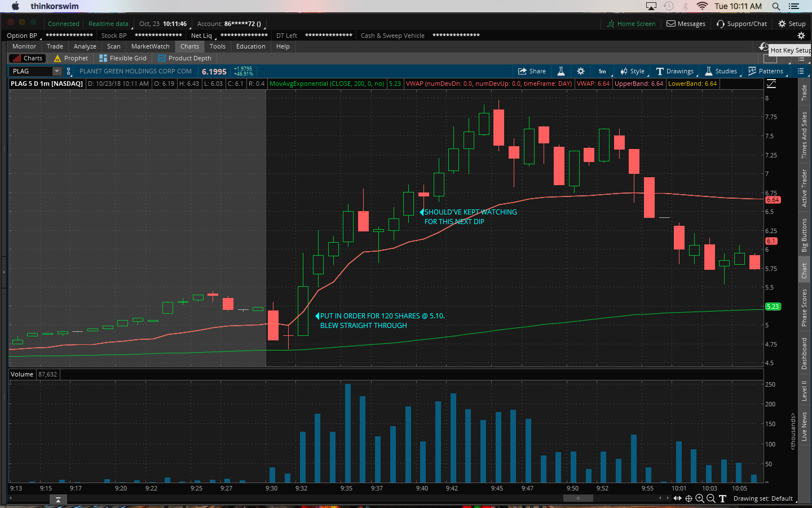Click the horizontal chart scrollbar thumb
Screen dimensions: 812x508
(578, 498)
